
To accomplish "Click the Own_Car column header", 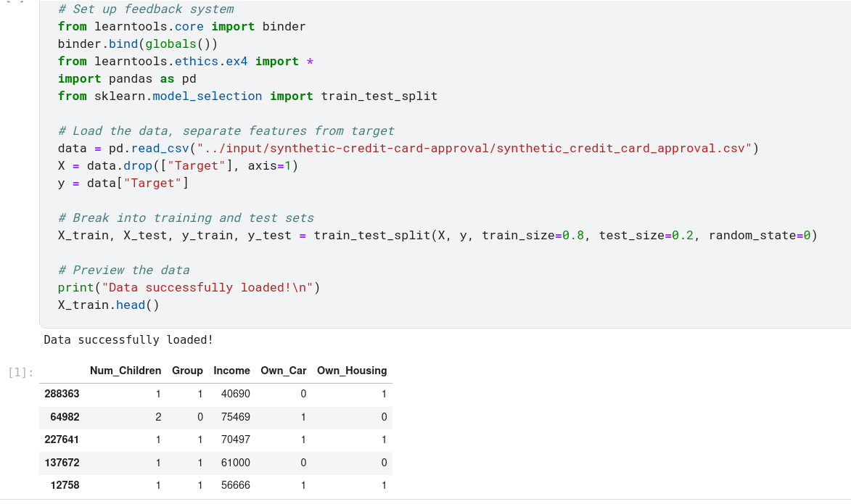I will coord(283,371).
